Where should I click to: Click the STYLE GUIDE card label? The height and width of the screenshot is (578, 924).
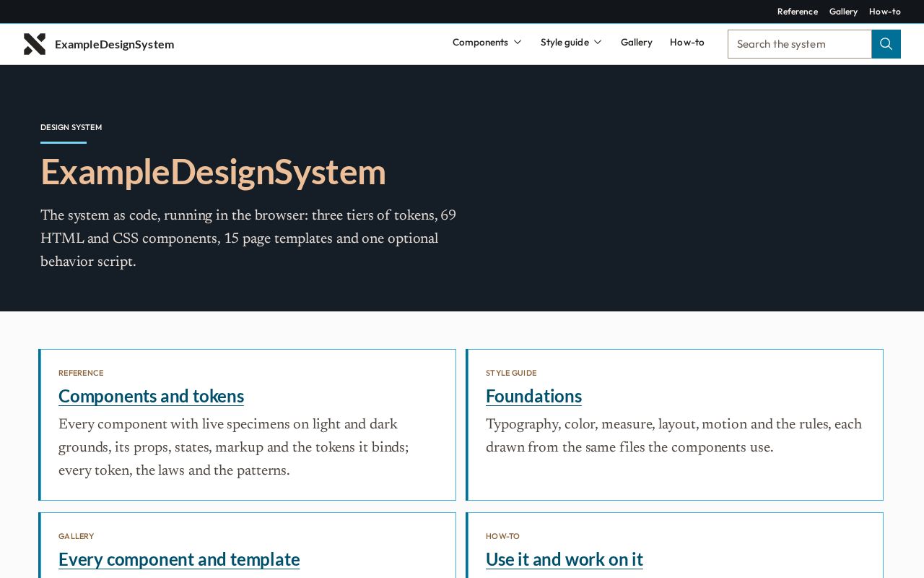coord(511,373)
